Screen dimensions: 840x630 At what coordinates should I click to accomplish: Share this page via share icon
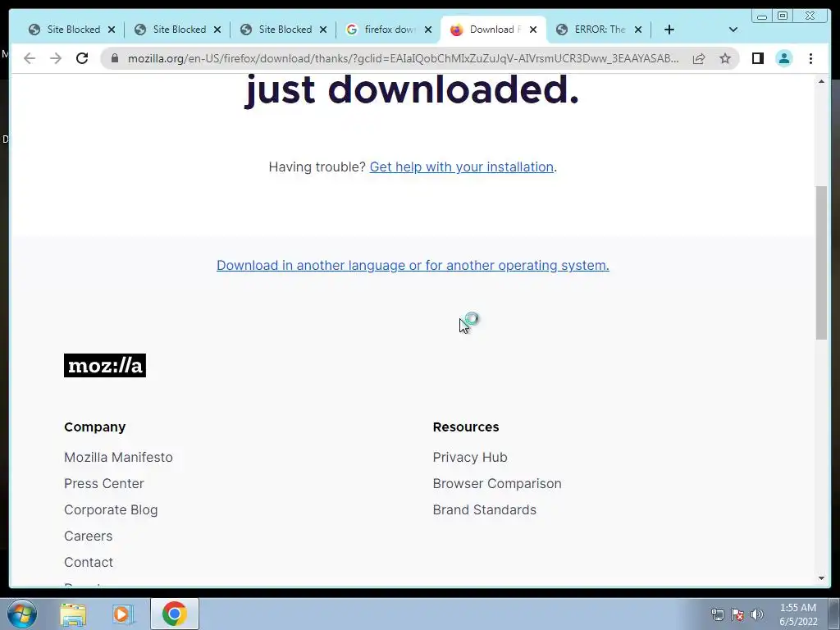pyautogui.click(x=699, y=58)
